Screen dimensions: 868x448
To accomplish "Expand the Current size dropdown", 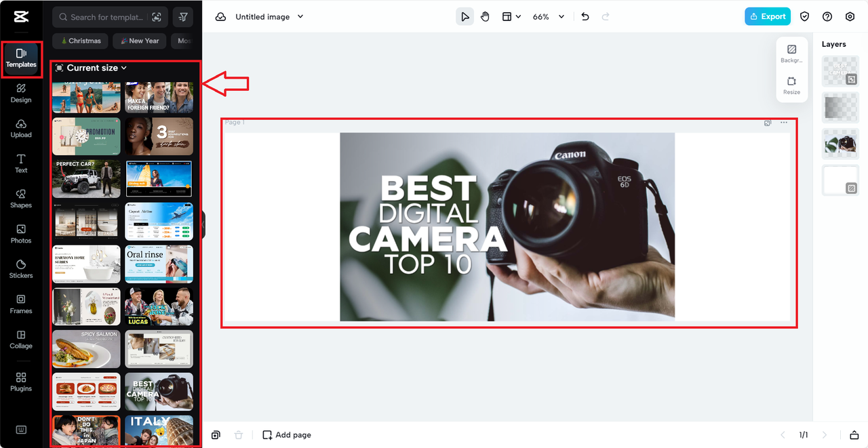I will pyautogui.click(x=91, y=68).
